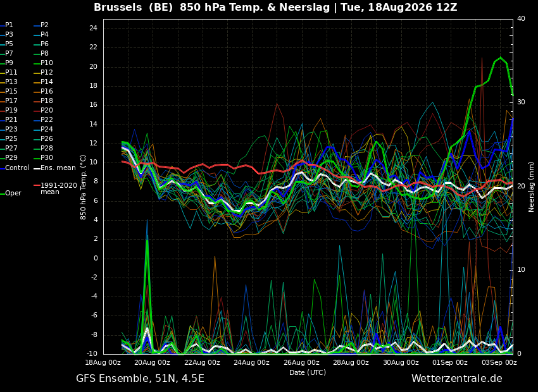538x392 pixels.
Task: Click the Oper line peak near 03Sep
Action: click(x=500, y=58)
